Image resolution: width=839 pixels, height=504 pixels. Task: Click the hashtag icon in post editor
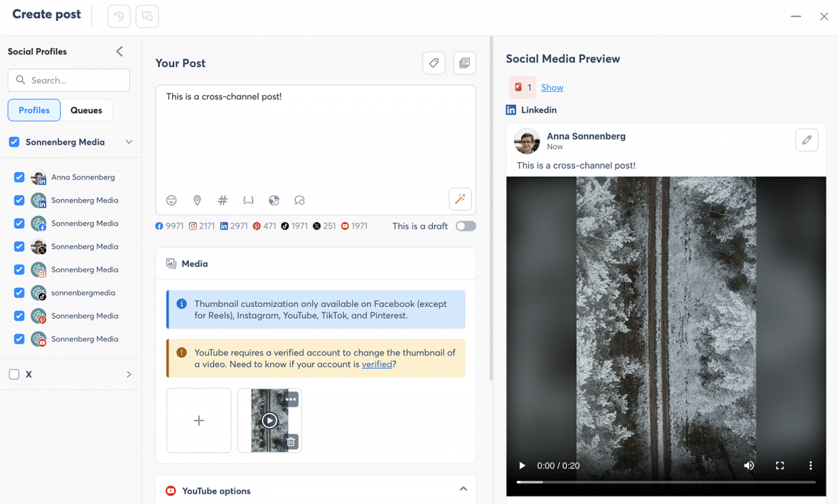tap(222, 201)
